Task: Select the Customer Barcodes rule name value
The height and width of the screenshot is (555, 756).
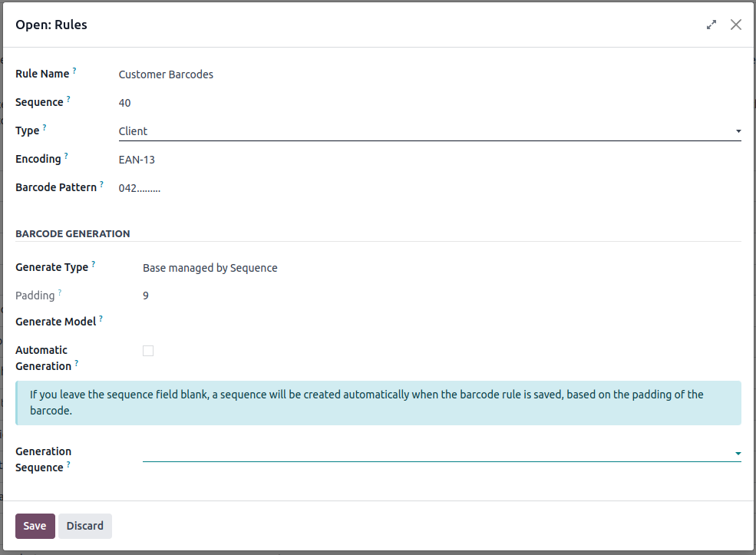Action: click(166, 74)
